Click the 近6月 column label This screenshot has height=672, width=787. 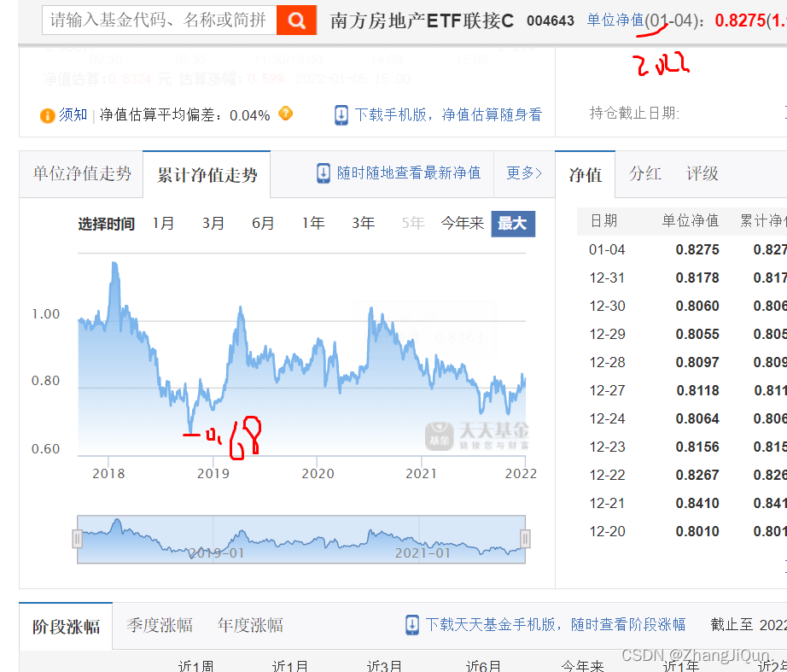(x=483, y=666)
